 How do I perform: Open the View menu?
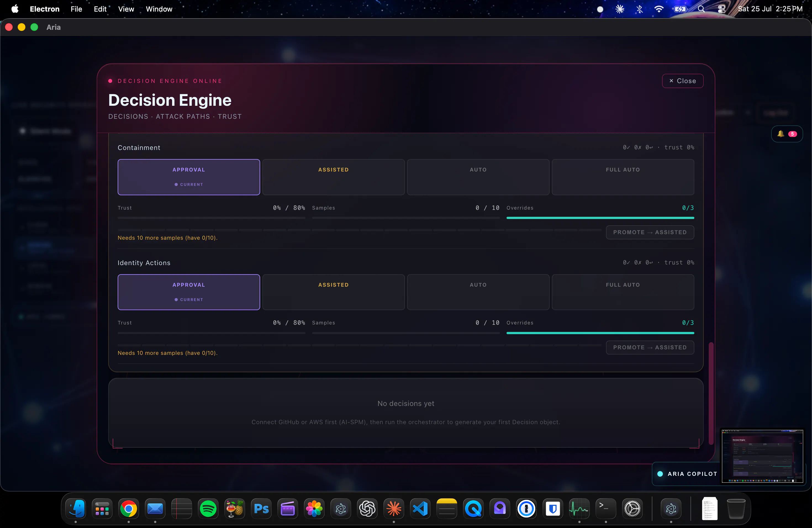[126, 9]
